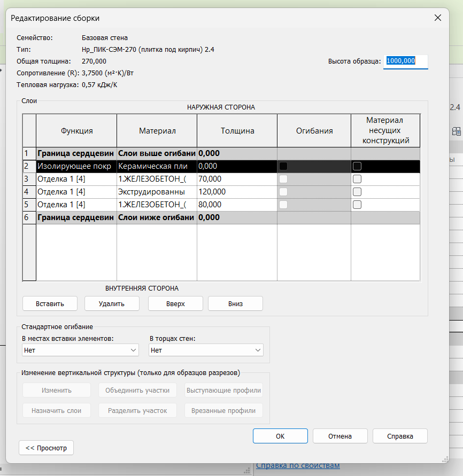
Task: Select row header number 1
Action: [29, 153]
